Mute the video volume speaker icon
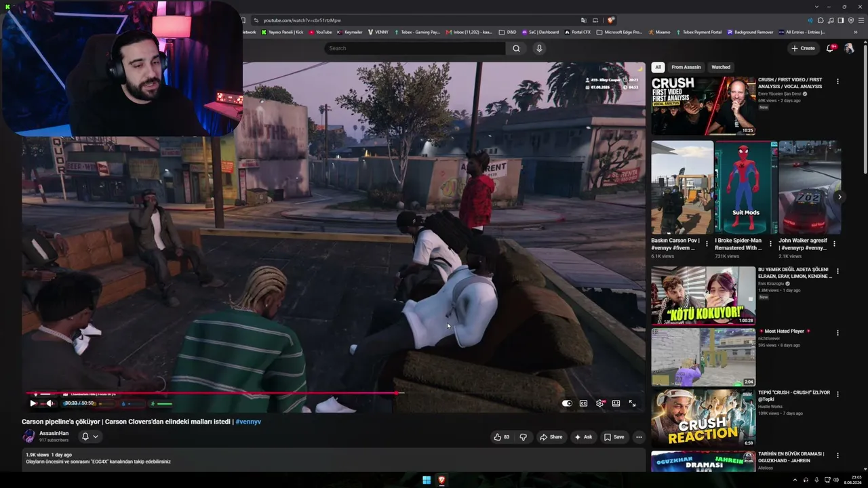 tap(50, 403)
